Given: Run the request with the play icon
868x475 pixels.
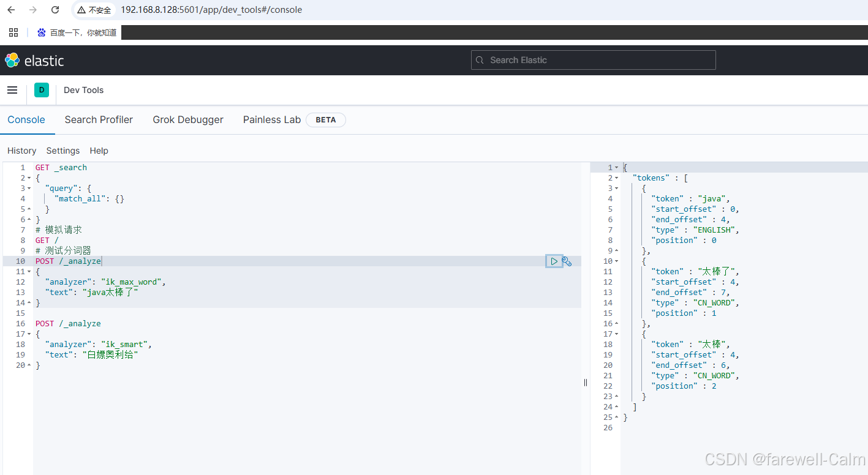Looking at the screenshot, I should (x=554, y=261).
